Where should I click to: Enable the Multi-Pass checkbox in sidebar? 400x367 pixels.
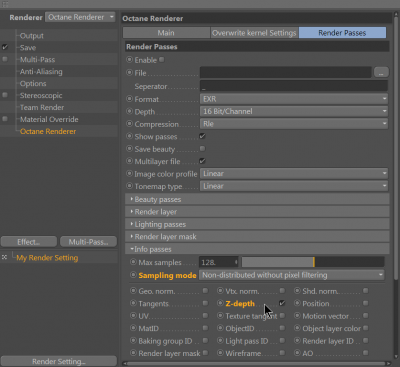(x=5, y=59)
